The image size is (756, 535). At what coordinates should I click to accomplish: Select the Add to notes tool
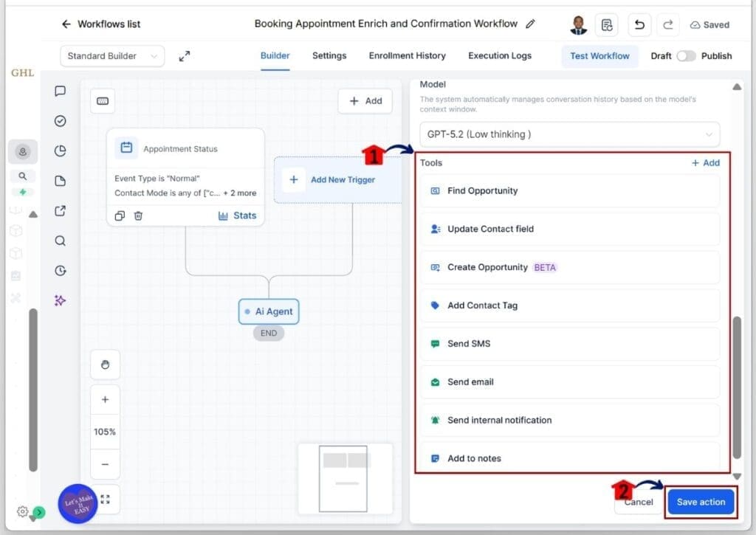pyautogui.click(x=570, y=458)
